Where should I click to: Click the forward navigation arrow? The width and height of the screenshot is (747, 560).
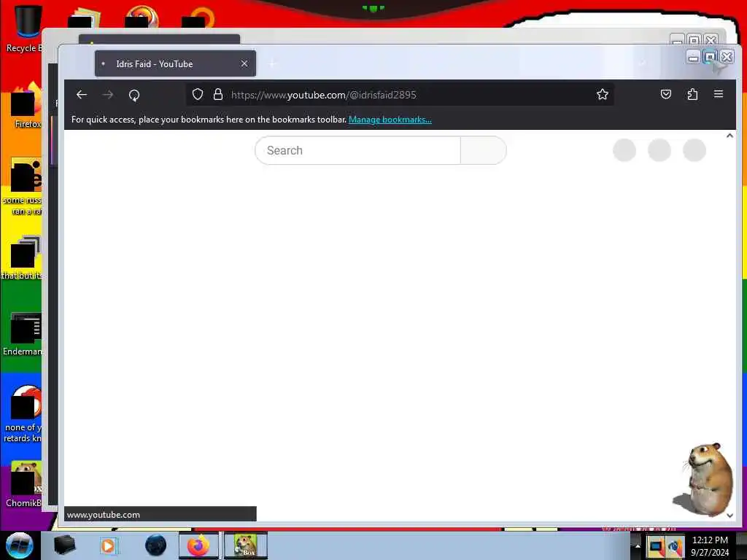(108, 95)
